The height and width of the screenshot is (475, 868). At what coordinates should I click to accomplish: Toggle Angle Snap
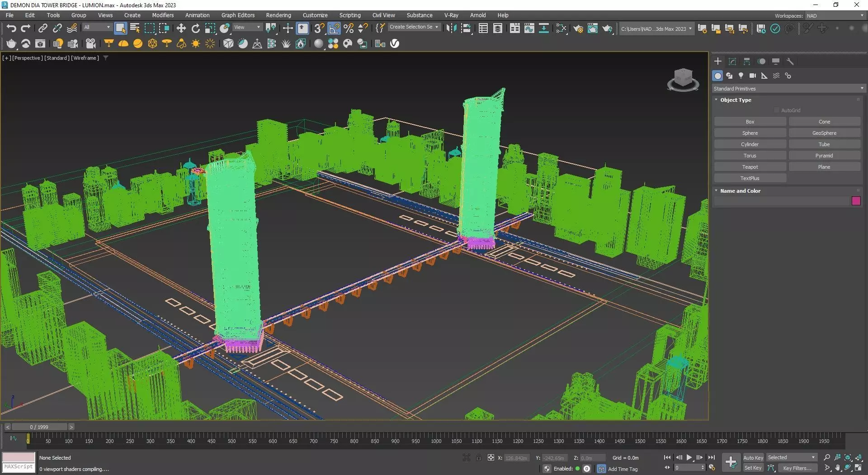click(x=334, y=28)
